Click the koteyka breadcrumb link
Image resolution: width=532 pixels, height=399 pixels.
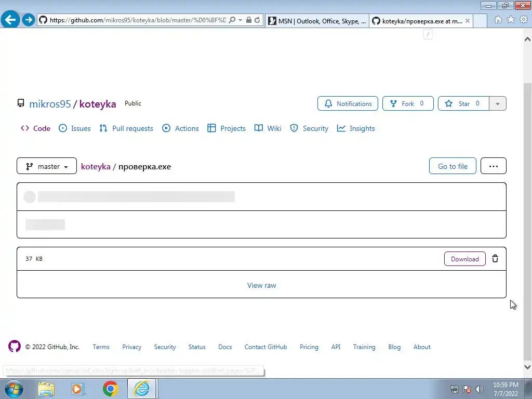tap(96, 167)
